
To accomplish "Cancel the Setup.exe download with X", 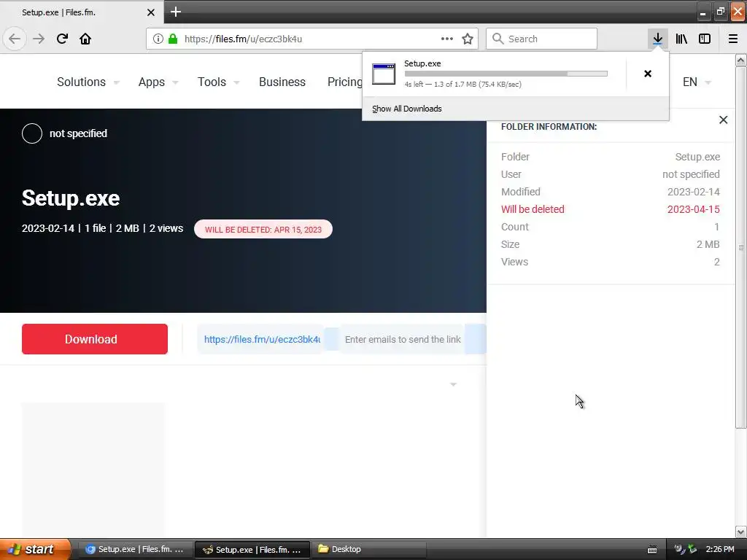I will click(x=648, y=74).
